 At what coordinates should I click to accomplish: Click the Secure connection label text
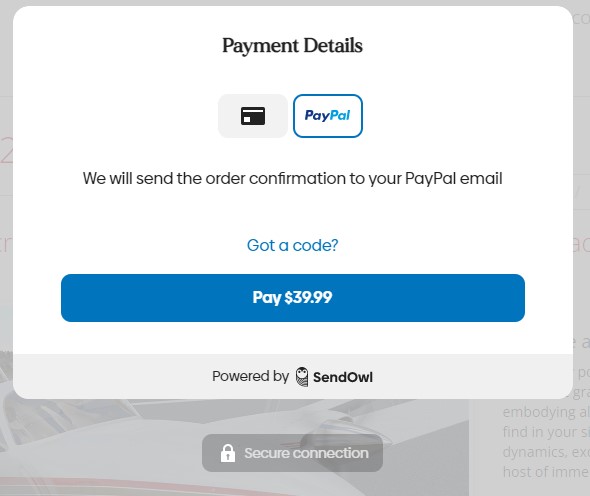pos(306,453)
